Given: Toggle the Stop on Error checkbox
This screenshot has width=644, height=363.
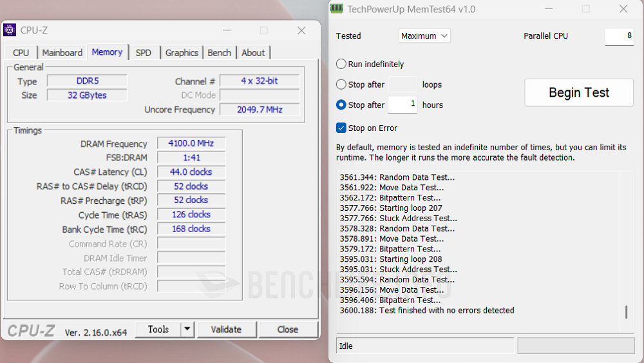Looking at the screenshot, I should click(341, 128).
